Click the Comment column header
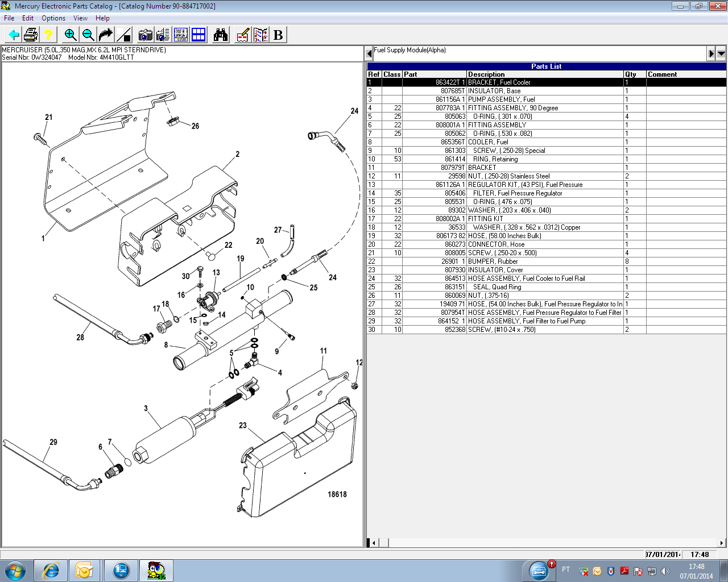This screenshot has height=582, width=728. pyautogui.click(x=686, y=74)
